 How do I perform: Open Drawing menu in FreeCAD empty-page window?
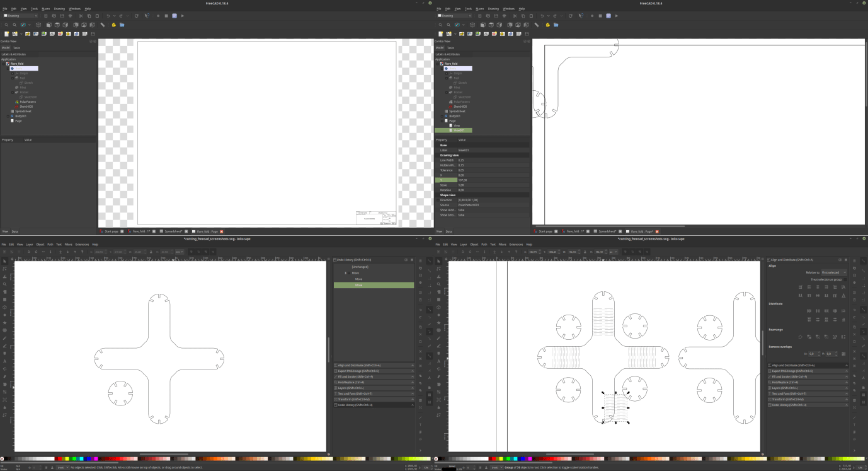(59, 9)
